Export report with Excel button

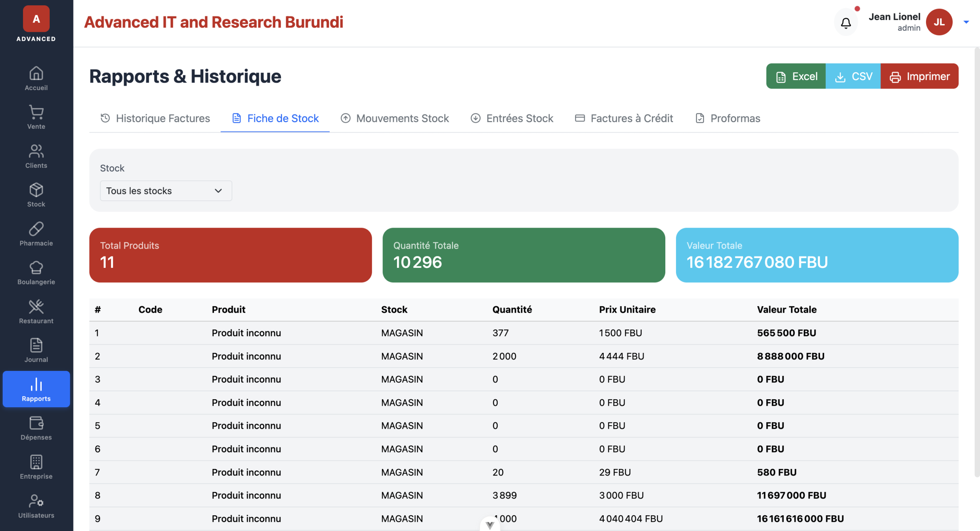[796, 76]
